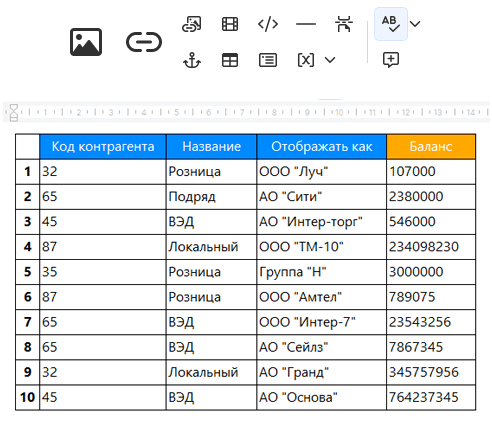Image resolution: width=492 pixels, height=421 pixels.
Task: Insert a horizontal line
Action: click(306, 24)
